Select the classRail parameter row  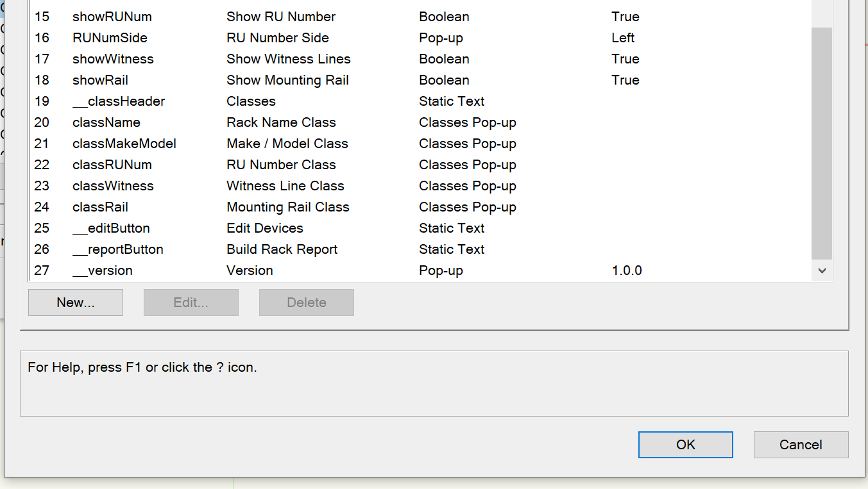(100, 207)
